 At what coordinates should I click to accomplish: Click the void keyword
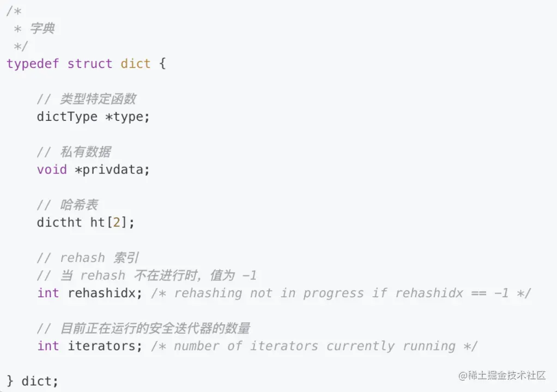pos(52,169)
